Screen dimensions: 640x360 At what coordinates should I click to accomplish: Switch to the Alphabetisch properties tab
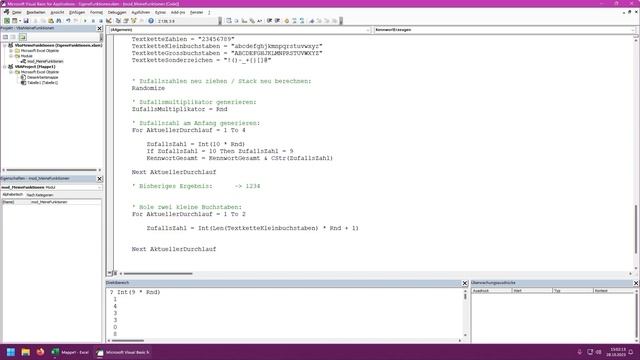(x=13, y=195)
